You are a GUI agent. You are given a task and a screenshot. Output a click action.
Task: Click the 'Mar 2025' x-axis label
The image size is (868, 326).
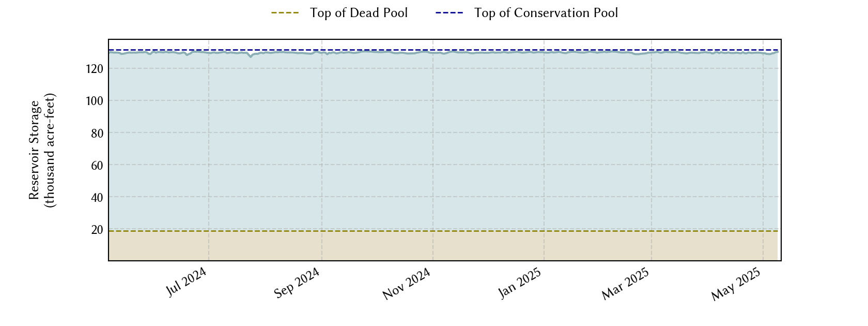coord(626,284)
